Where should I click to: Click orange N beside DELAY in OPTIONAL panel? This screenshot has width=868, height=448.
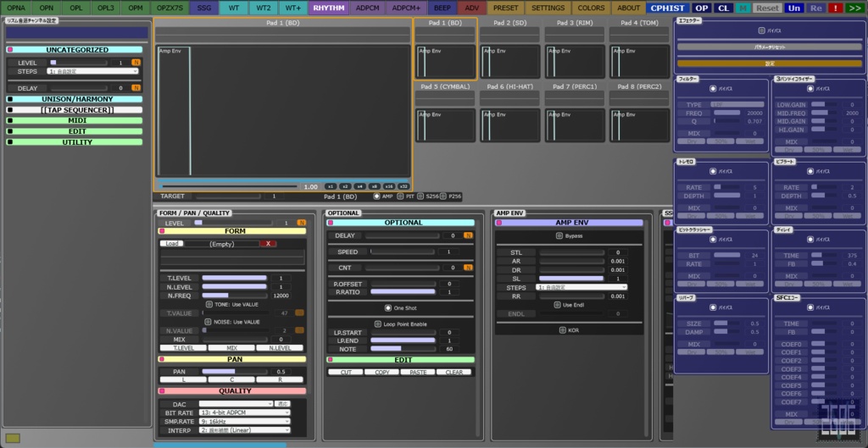[x=468, y=235]
